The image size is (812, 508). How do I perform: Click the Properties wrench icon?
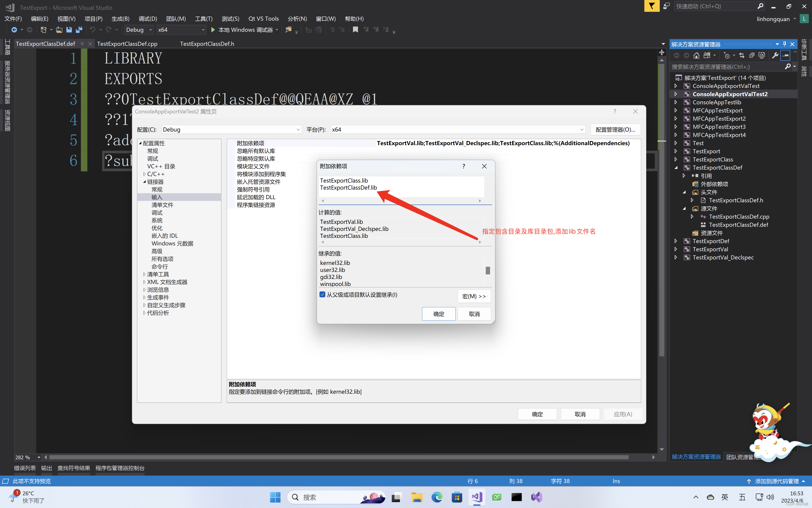pos(775,55)
